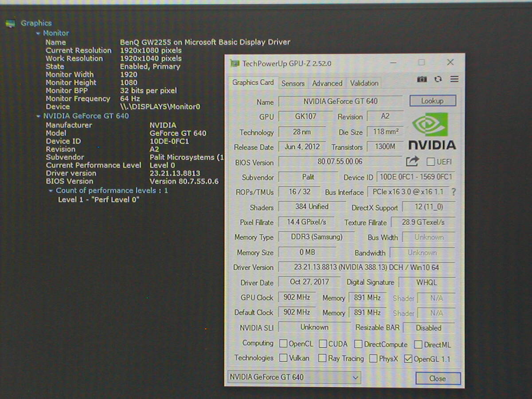Click the Driver Date Oct 27, 2017 field
Screen dimensions: 532x399
pyautogui.click(x=309, y=282)
